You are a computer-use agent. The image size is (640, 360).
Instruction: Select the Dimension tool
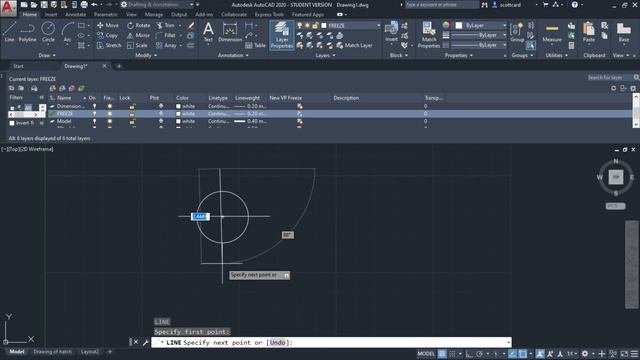(x=230, y=32)
